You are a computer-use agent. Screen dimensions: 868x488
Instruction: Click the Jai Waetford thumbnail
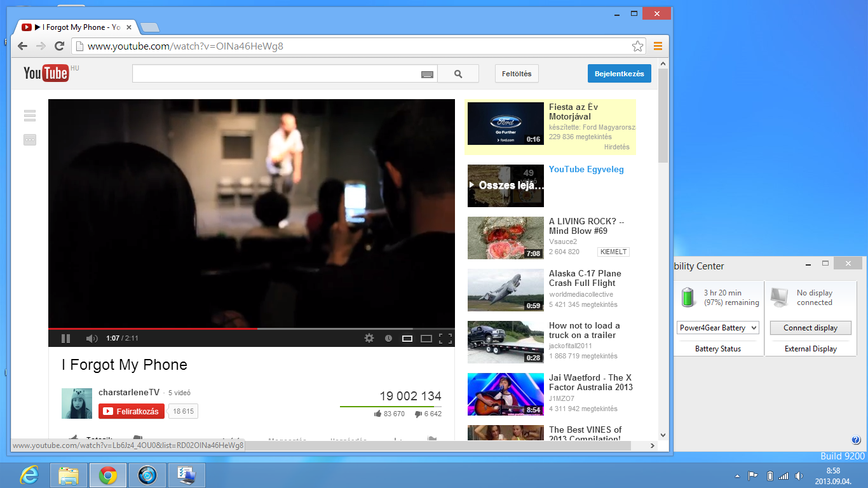coord(506,395)
